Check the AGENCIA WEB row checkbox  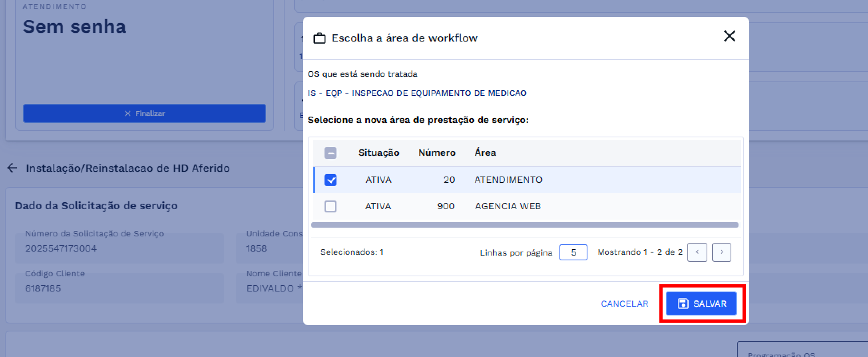[x=330, y=206]
